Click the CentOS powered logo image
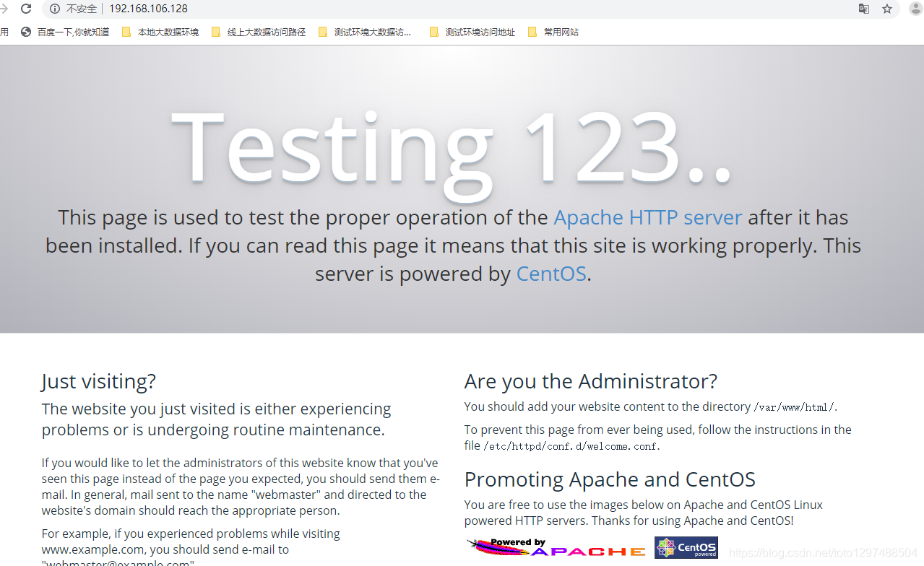The image size is (924, 566). coord(686,547)
